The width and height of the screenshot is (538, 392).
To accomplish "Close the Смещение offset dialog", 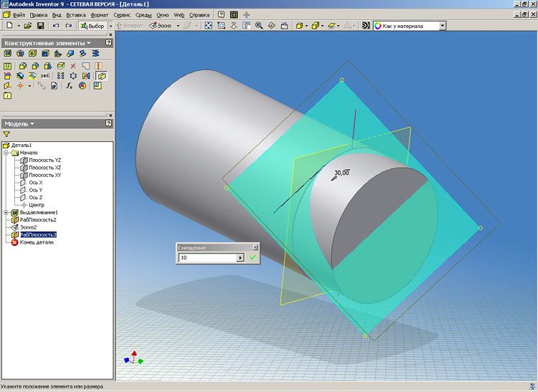I will pyautogui.click(x=255, y=247).
